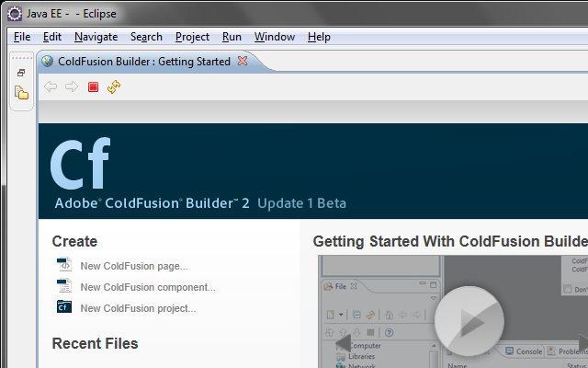Click the browser back arrow
Viewport: 588px width, 368px height.
click(51, 86)
